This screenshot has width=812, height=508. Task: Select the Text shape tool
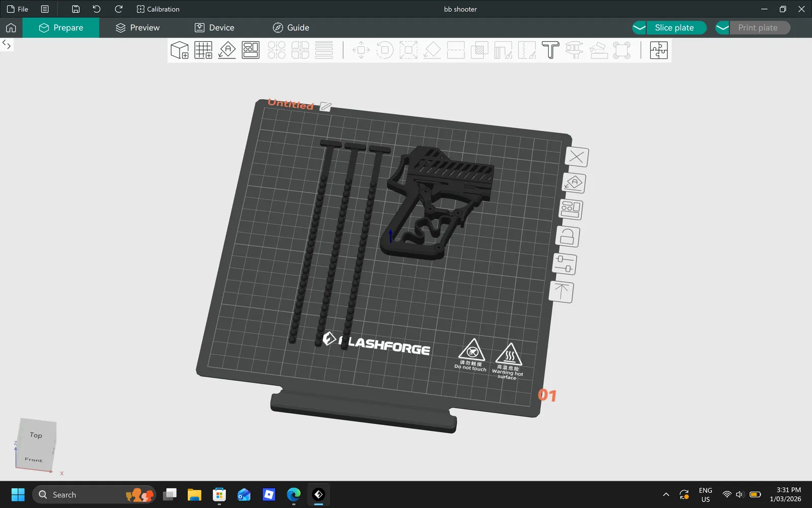point(551,50)
